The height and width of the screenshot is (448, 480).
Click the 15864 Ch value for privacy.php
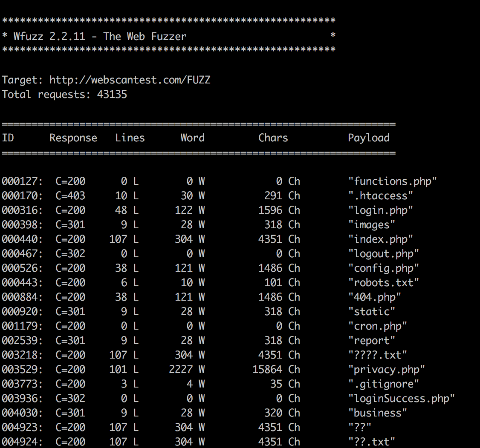click(276, 370)
